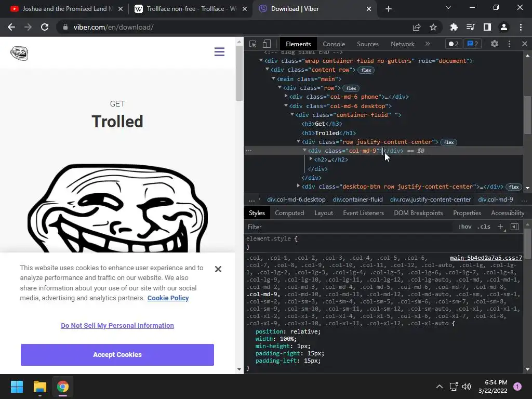Show more DevTools tabs chevron
532x399 pixels.
tap(428, 44)
